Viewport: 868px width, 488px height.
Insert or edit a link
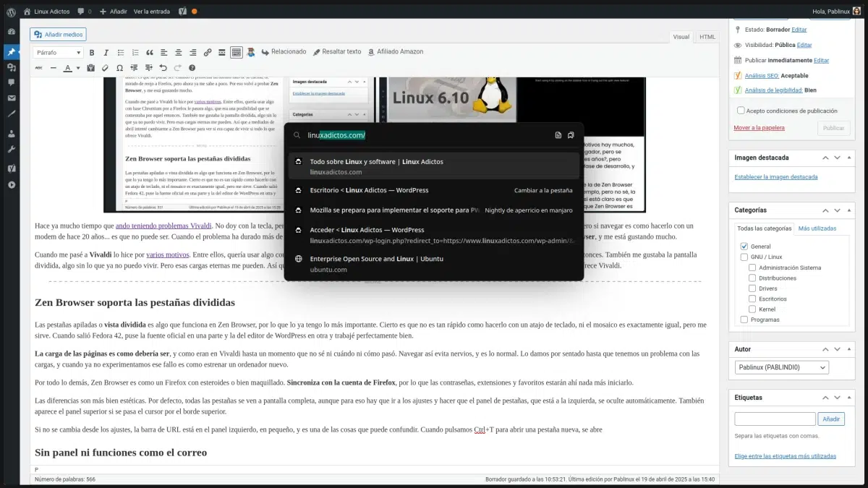(208, 53)
